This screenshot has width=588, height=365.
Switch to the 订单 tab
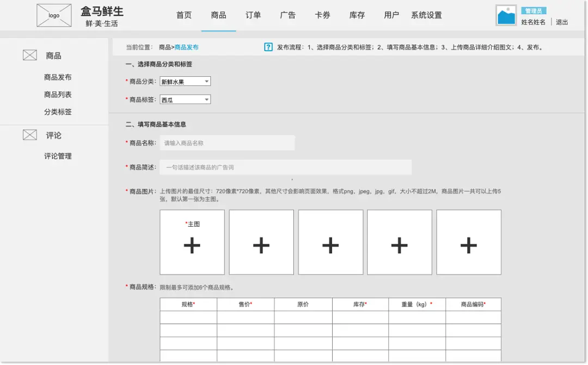253,15
